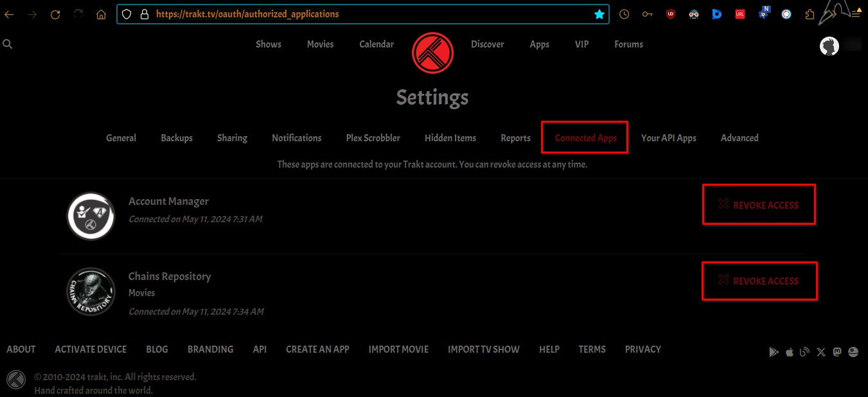Open the TERMS footer link
This screenshot has width=868, height=397.
pos(592,349)
